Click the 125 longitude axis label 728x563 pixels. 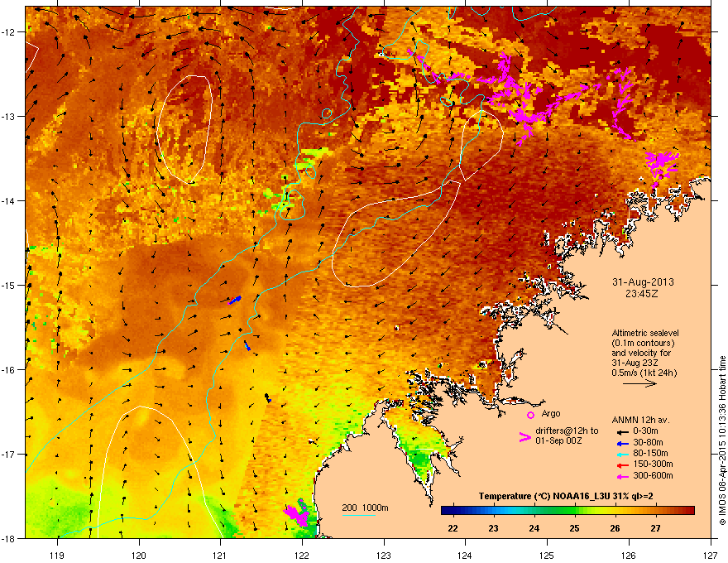click(547, 555)
